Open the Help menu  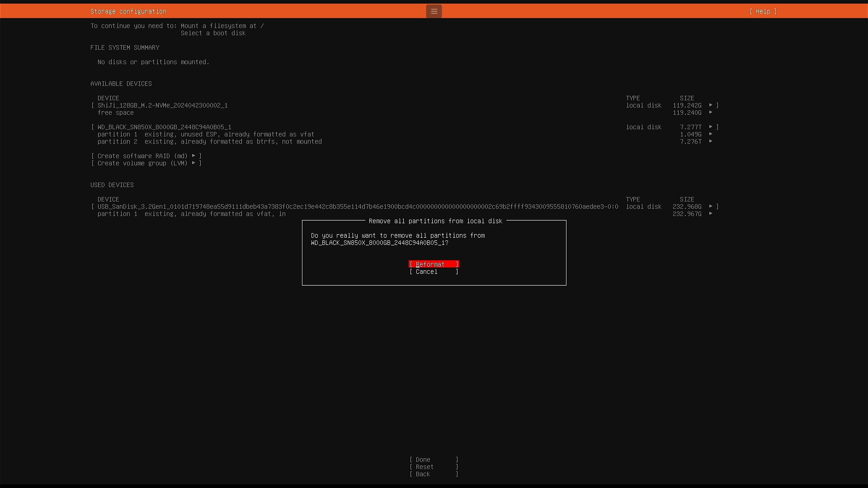[x=763, y=11]
